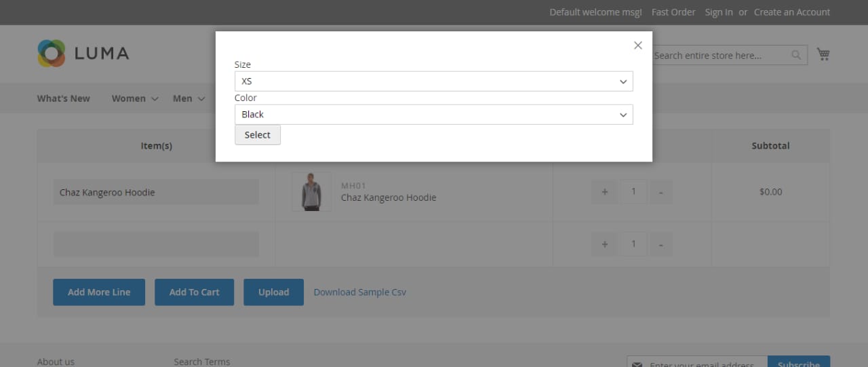Click the Select button in popup
The width and height of the screenshot is (868, 367).
[258, 135]
